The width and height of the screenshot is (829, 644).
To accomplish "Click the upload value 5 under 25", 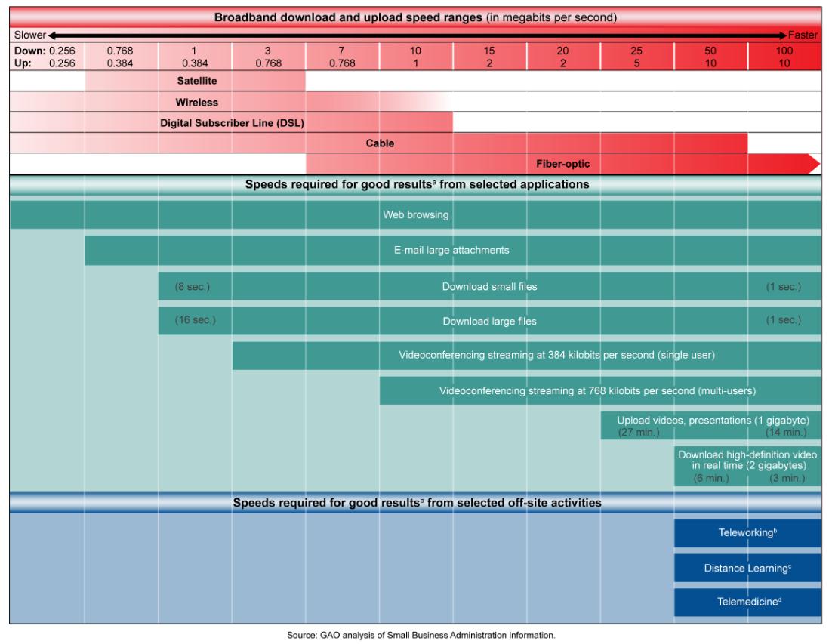I will click(x=636, y=63).
